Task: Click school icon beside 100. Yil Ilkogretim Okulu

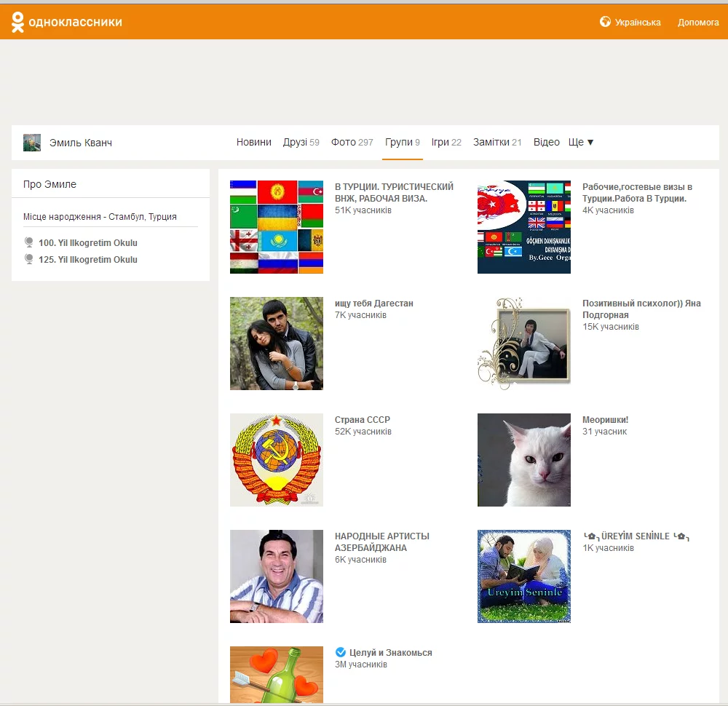Action: point(29,242)
